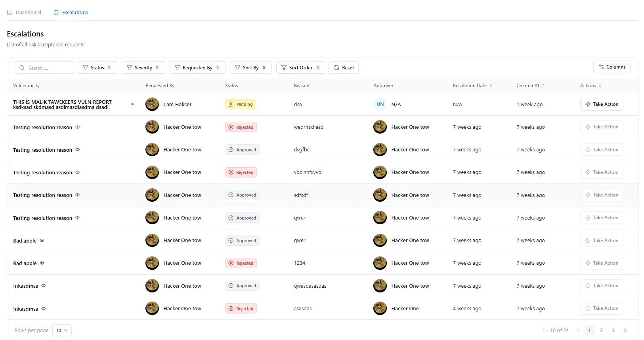Click eye icon for dsgfbc row

point(78,150)
